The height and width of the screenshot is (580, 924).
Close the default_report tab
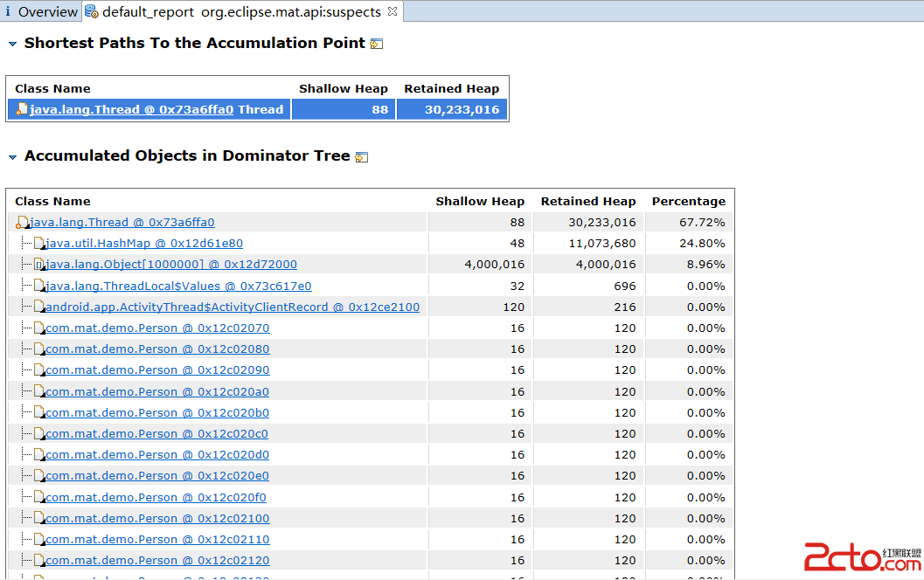[x=393, y=11]
